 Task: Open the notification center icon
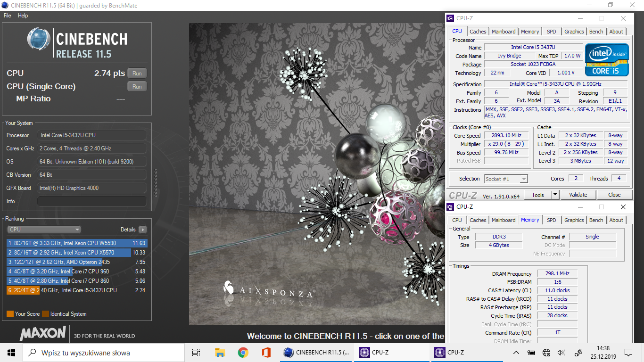(x=628, y=352)
